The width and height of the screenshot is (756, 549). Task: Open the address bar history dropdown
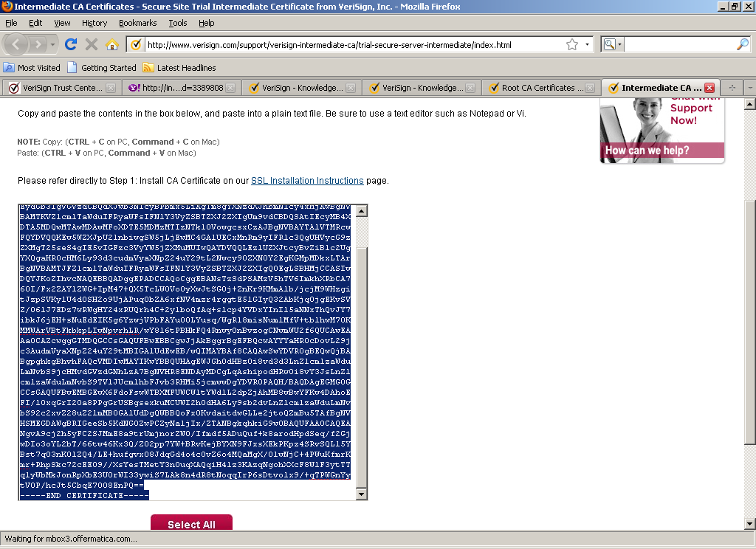click(587, 44)
